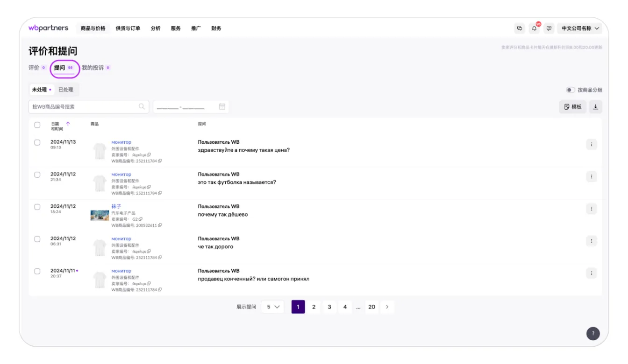Open the 袜子 product link

tap(116, 206)
